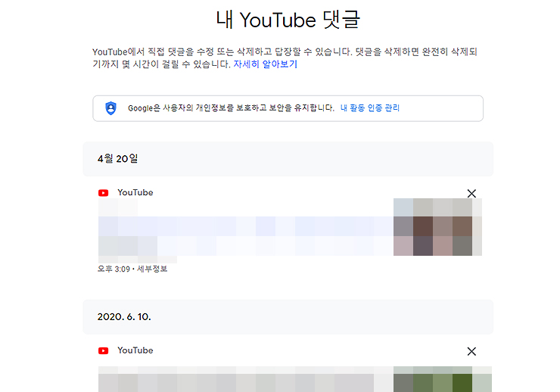Click YouTube label in 2020. 6. 10. entry
This screenshot has width=560, height=392.
[x=135, y=350]
